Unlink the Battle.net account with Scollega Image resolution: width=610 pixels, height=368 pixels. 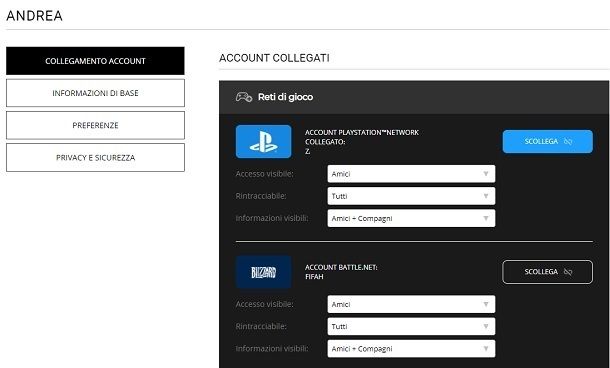click(x=548, y=272)
